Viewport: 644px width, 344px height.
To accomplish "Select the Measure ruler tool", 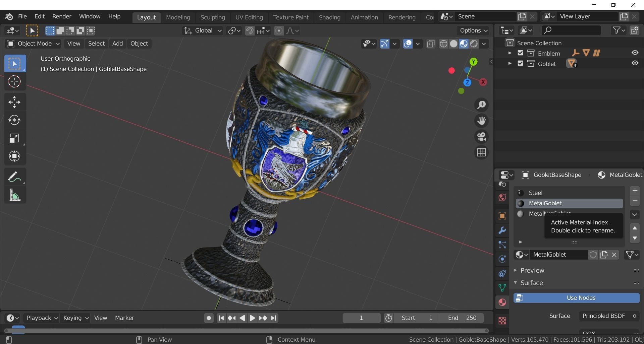I will point(15,195).
